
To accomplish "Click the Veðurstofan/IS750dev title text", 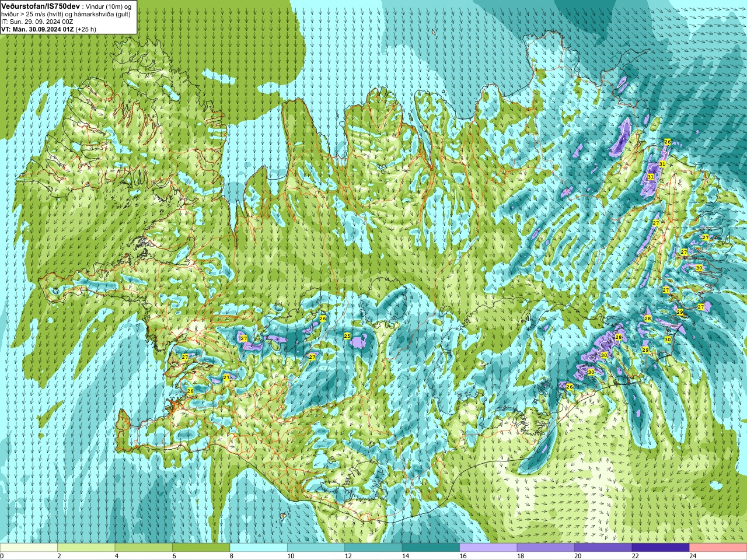I will tap(41, 5).
